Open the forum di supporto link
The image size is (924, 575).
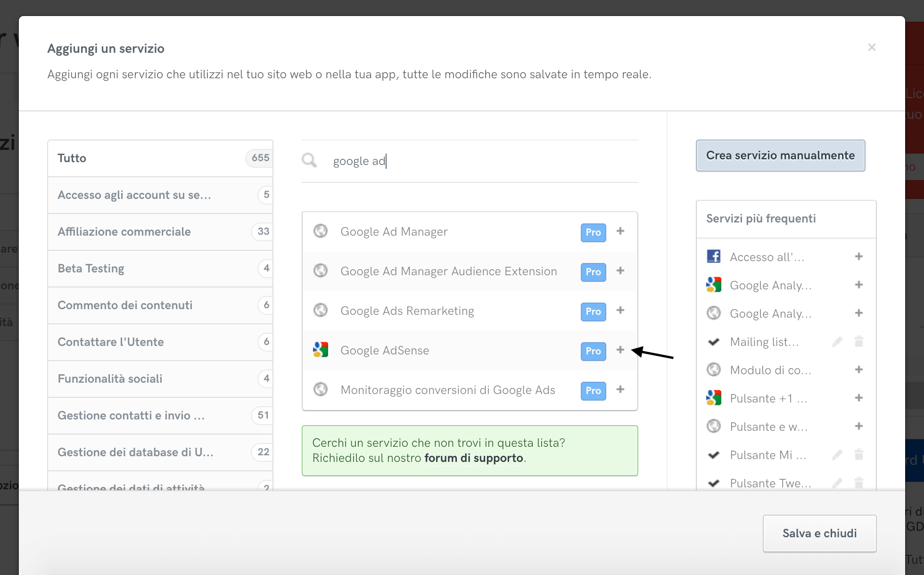click(473, 458)
